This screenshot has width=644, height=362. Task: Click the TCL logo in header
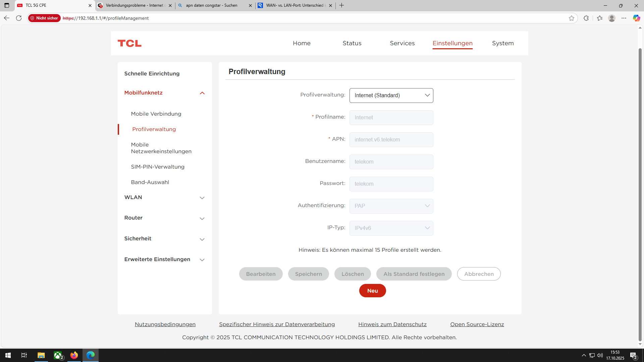(129, 43)
